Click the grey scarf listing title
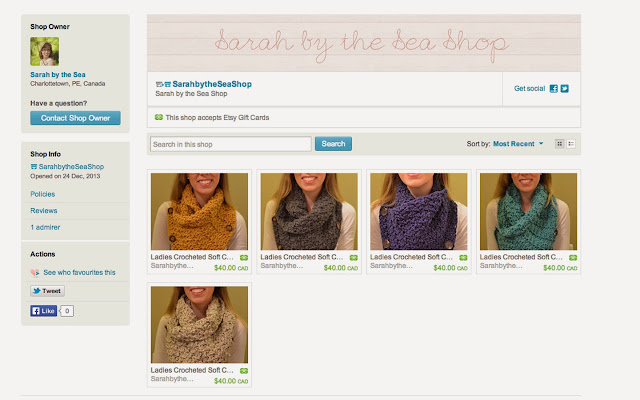This screenshot has width=640, height=400. [x=302, y=257]
